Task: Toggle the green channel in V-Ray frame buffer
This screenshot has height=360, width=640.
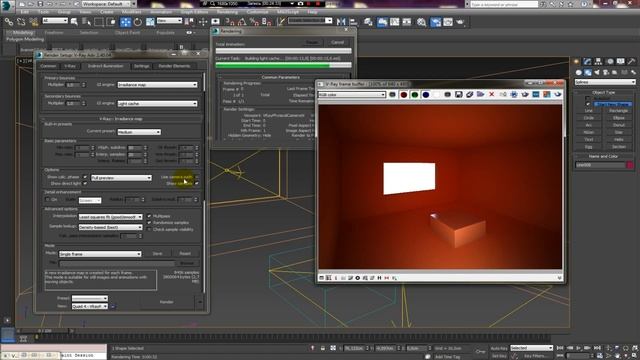Action: tap(415, 95)
